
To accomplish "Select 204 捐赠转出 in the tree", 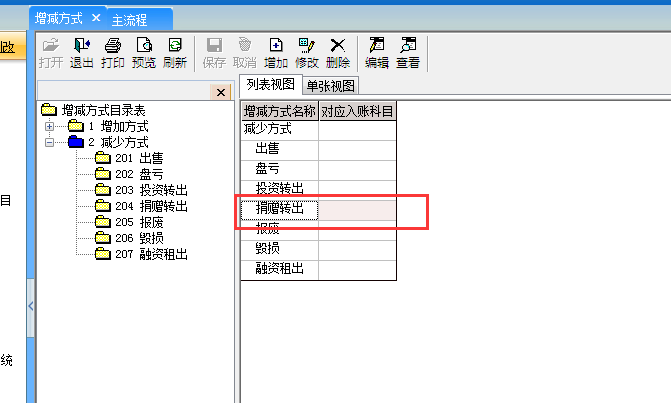I will click(x=150, y=206).
